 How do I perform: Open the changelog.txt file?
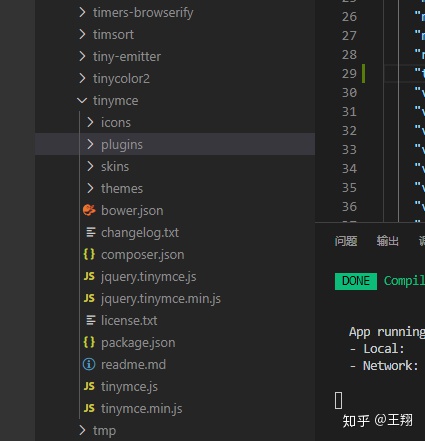[x=140, y=232]
